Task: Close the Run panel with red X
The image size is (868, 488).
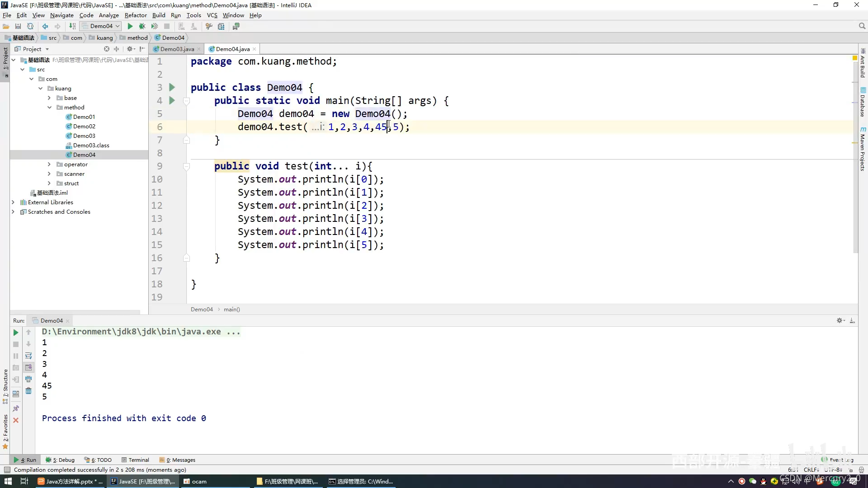Action: pos(16,420)
